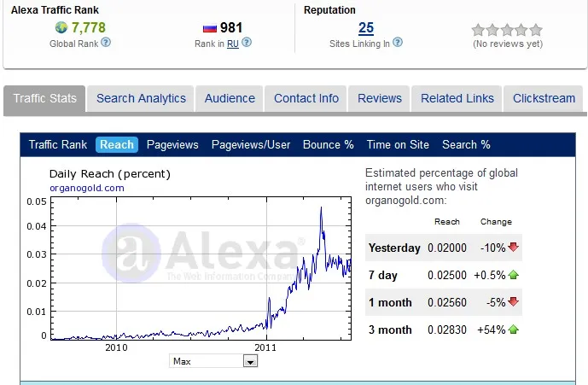Click the organogold.com chart link

tap(87, 188)
